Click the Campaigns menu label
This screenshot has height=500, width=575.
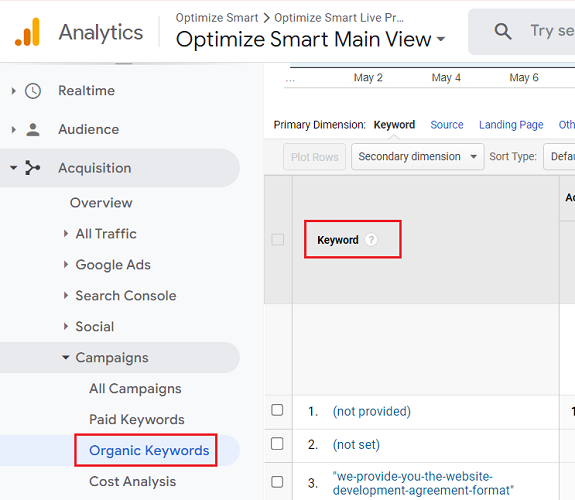(x=112, y=358)
